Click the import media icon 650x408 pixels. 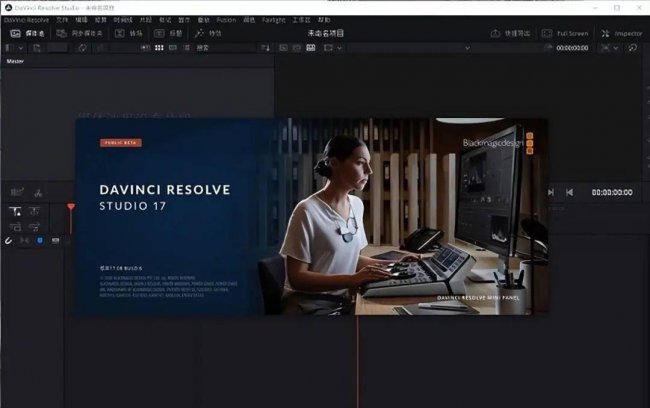pos(36,48)
